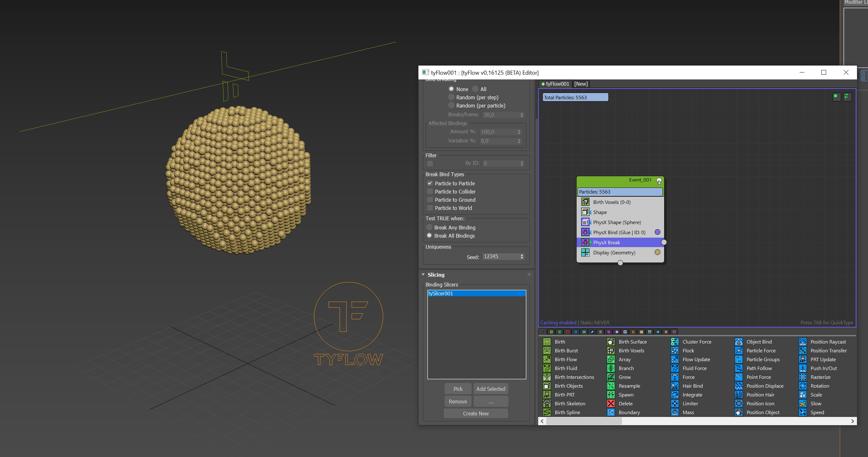Click the Slow operator snail icon
868x457 pixels.
803,403
